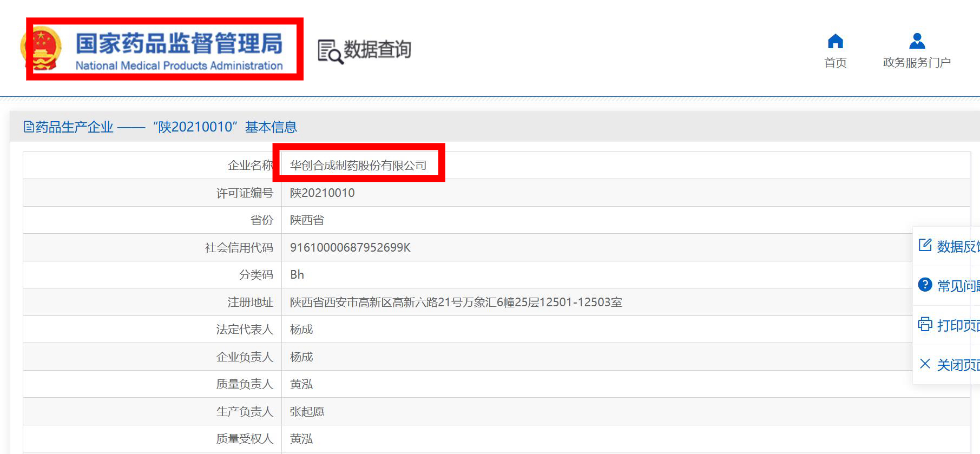Click the printer icon for 打印页面
The image size is (980, 454).
tap(925, 324)
